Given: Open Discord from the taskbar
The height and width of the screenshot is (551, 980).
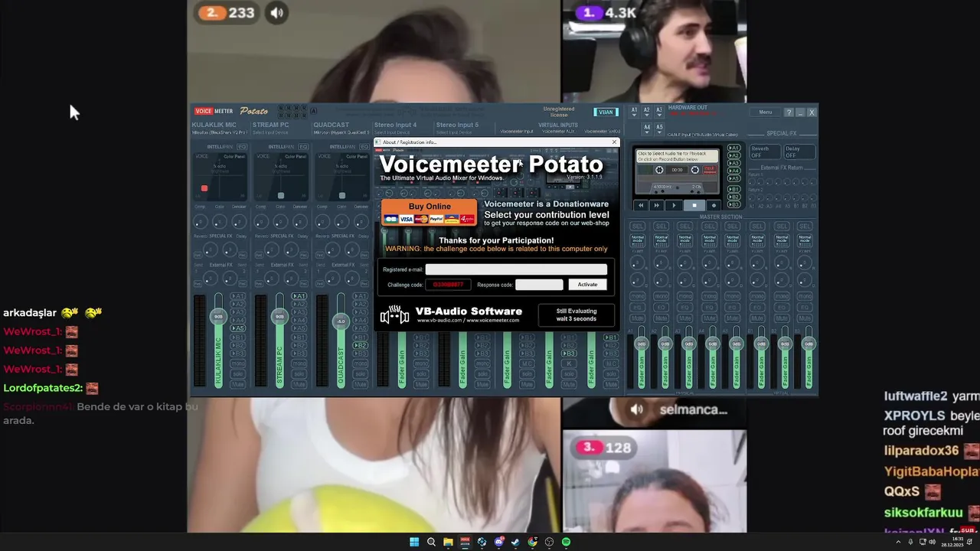Looking at the screenshot, I should tap(499, 542).
